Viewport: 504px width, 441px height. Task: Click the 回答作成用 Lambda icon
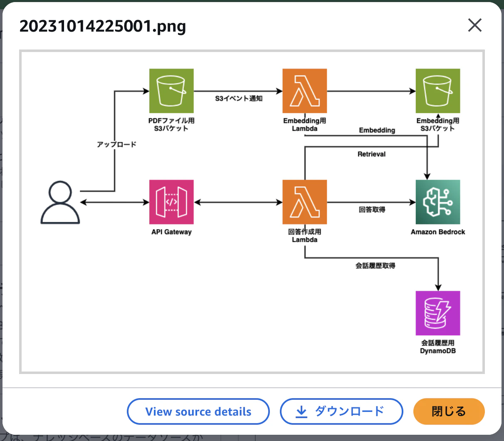(x=304, y=202)
